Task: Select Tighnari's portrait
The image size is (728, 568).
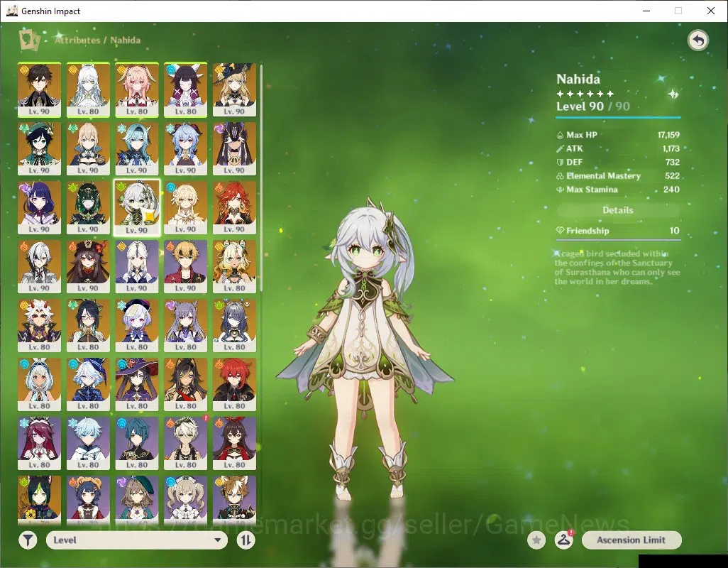Action: 40,499
